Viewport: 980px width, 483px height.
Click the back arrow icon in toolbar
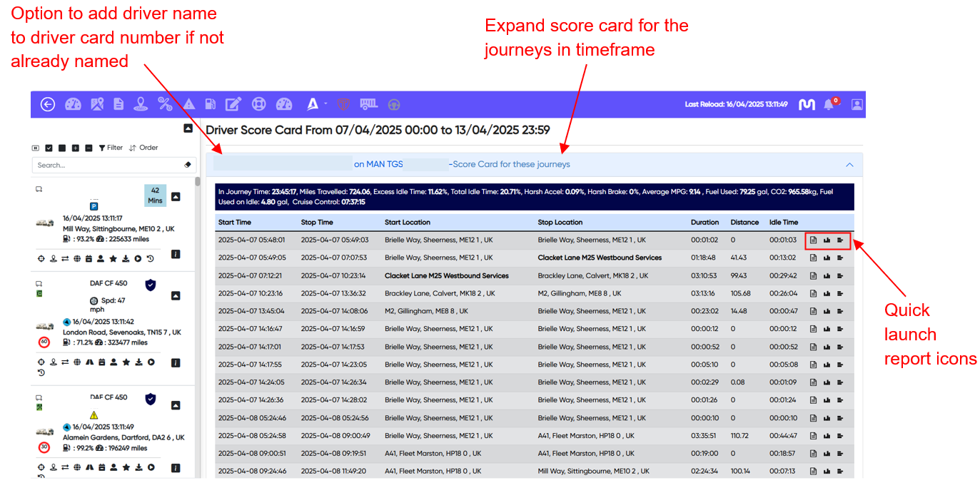[48, 104]
